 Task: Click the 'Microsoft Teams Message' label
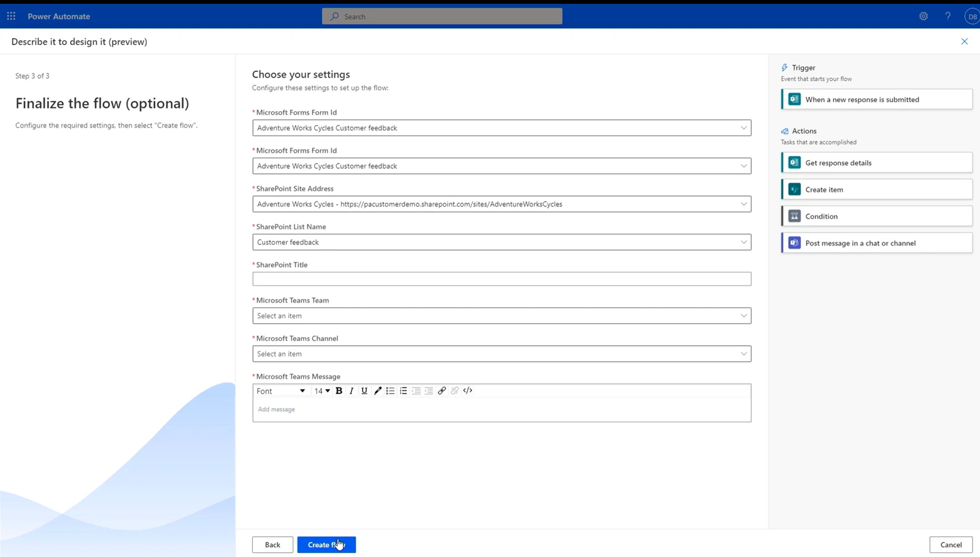(298, 377)
